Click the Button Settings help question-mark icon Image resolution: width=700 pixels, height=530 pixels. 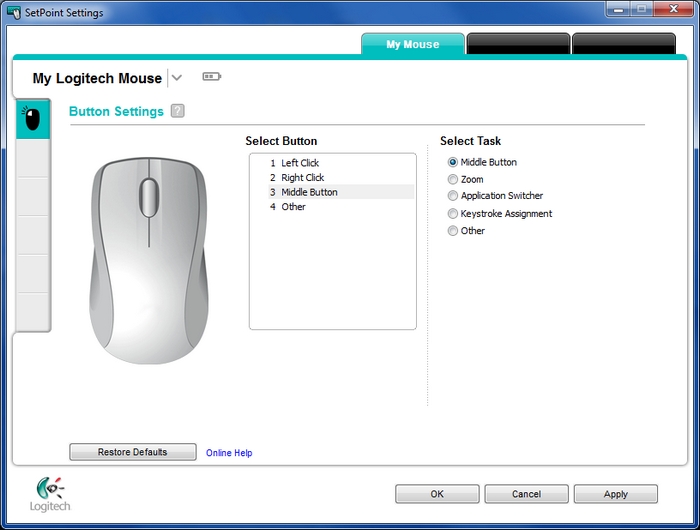click(178, 111)
